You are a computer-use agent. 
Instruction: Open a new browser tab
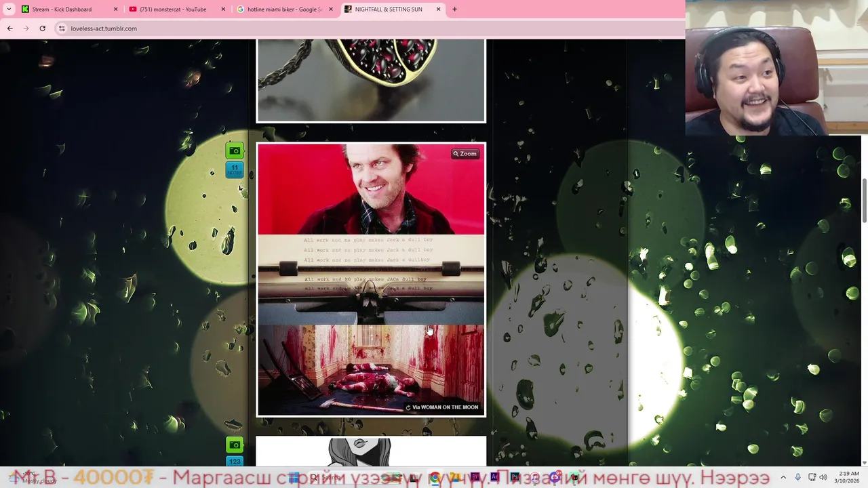click(x=454, y=9)
